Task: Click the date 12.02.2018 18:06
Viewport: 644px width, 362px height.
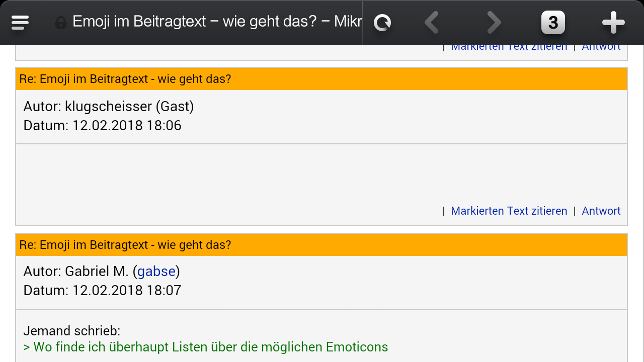Action: [127, 125]
